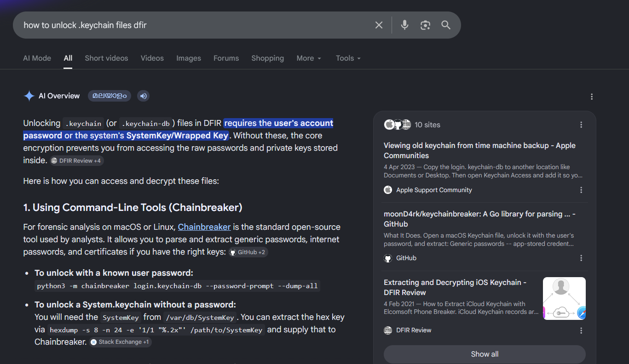629x364 pixels.
Task: Click '10 sites' label in sources panel
Action: tap(427, 125)
